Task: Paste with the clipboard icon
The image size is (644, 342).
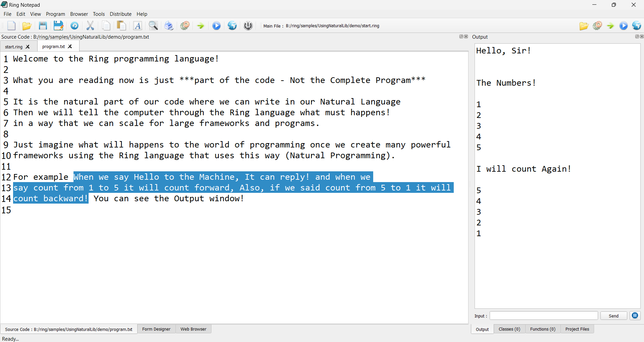Action: tap(121, 26)
